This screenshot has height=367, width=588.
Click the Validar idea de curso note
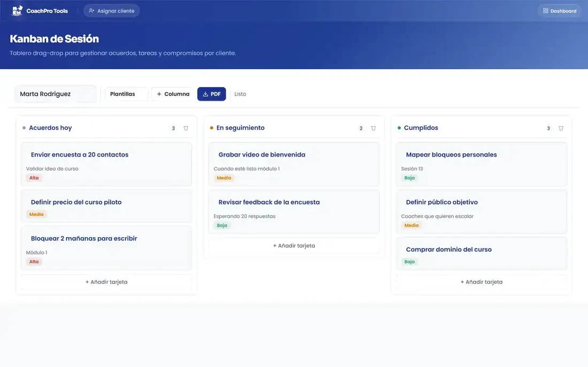(52, 169)
